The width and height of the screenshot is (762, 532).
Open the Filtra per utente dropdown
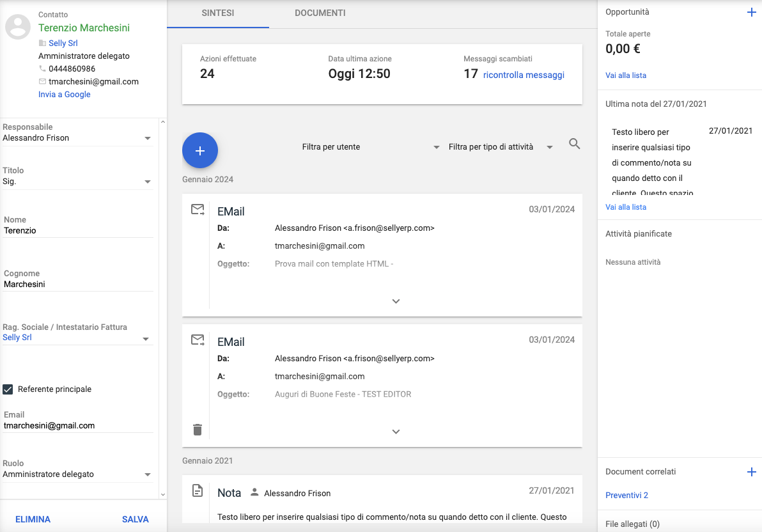point(371,147)
